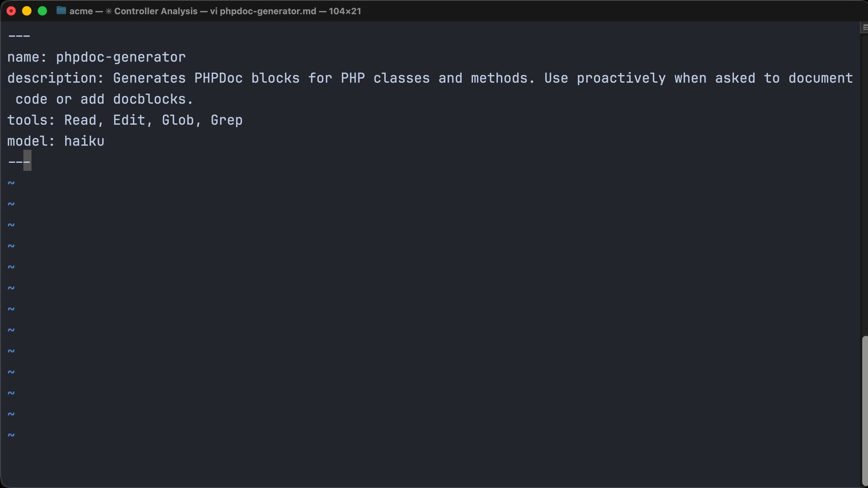Click 'docblocks.' on the wrapped description line
This screenshot has width=868, height=488.
tap(153, 99)
